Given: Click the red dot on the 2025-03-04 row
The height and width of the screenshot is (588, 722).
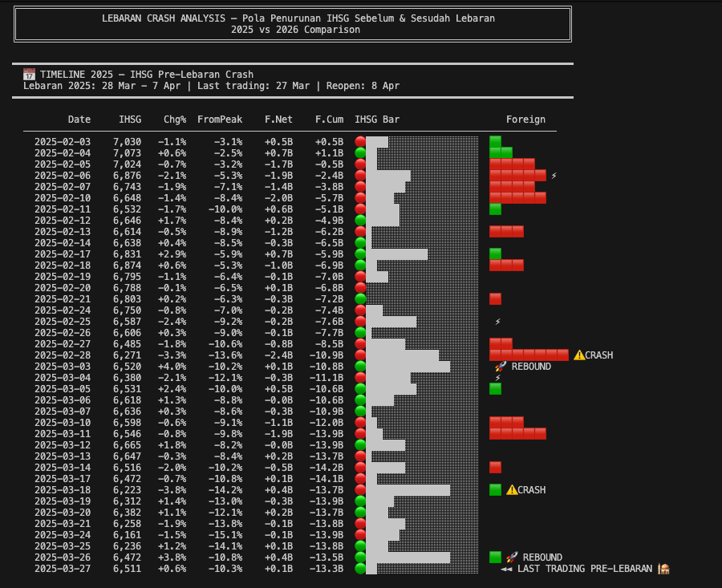Looking at the screenshot, I should point(360,378).
